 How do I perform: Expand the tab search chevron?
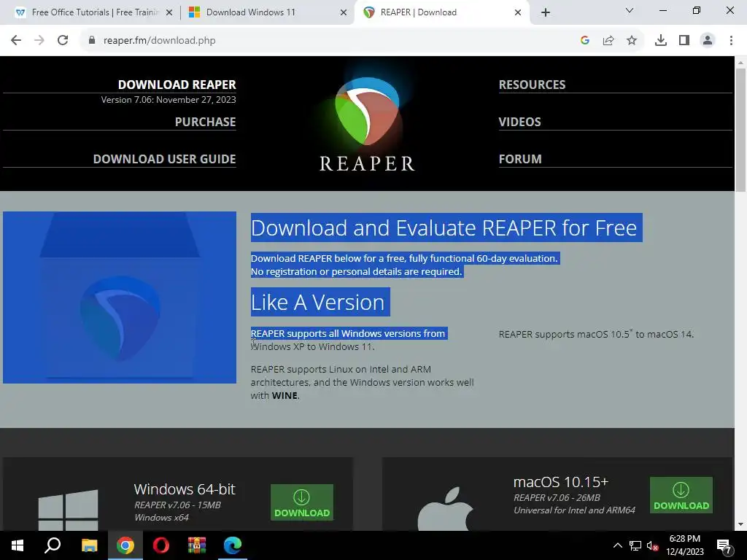click(x=630, y=10)
